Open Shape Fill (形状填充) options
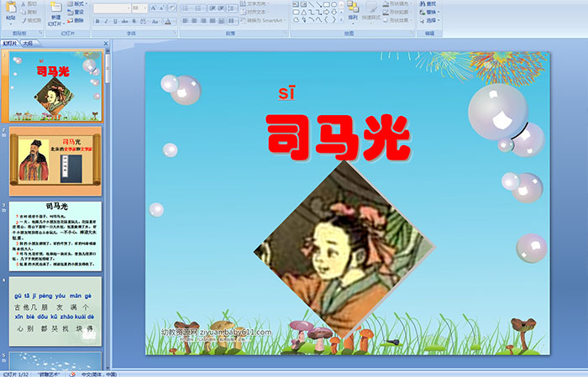588x377 pixels. point(398,3)
